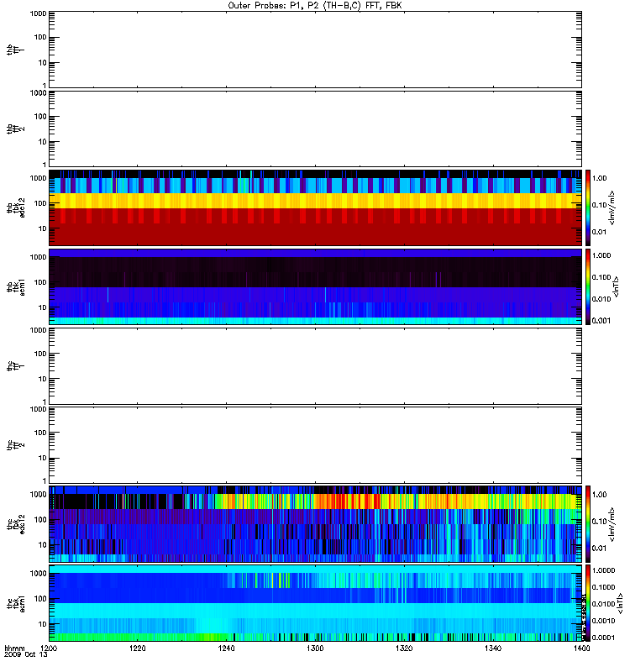Click the thb fbk edc12 color bar
The height and width of the screenshot is (672, 630).
point(588,207)
